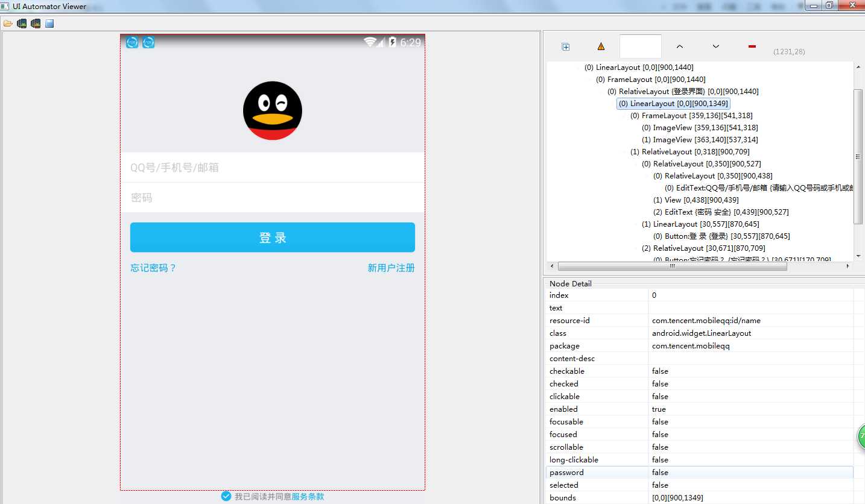Screen dimensions: 865x504
Task: Click the tree's vertical scrollbar thumb
Action: (x=858, y=156)
